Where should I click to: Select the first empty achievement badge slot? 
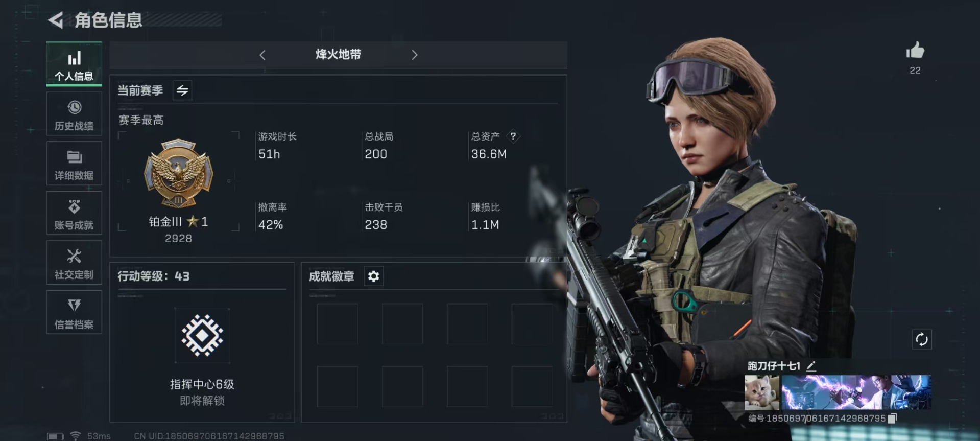click(x=338, y=324)
